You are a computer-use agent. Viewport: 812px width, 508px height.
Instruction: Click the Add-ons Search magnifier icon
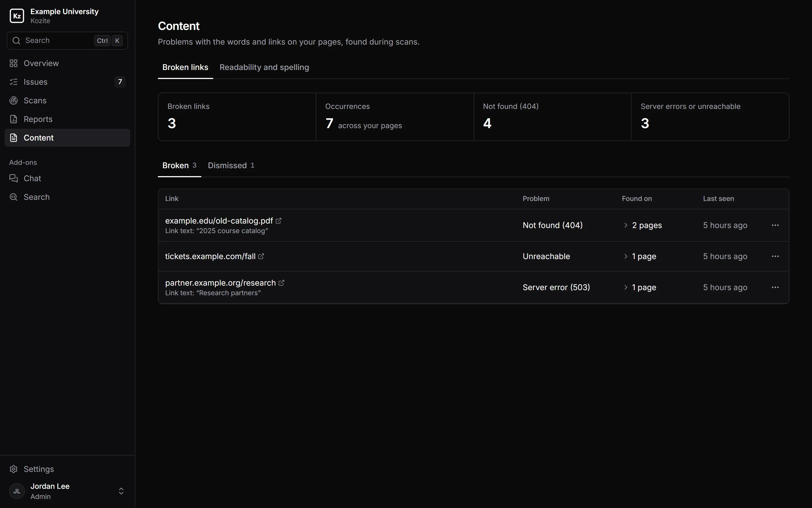click(x=14, y=197)
